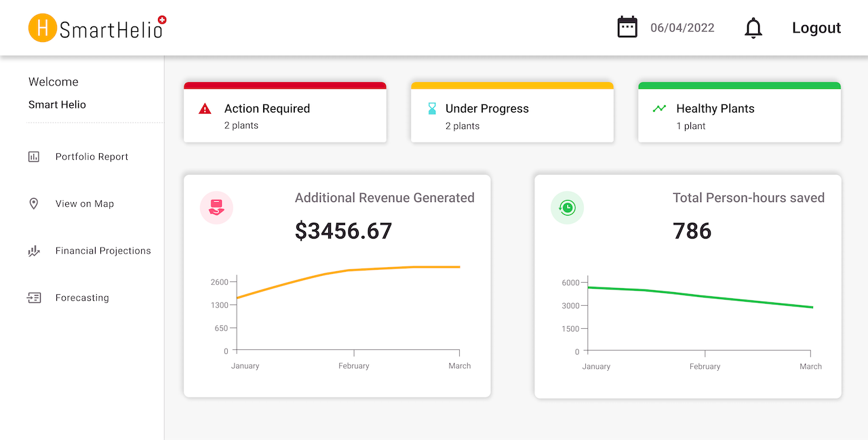
Task: Log out using the Logout button
Action: pos(816,28)
